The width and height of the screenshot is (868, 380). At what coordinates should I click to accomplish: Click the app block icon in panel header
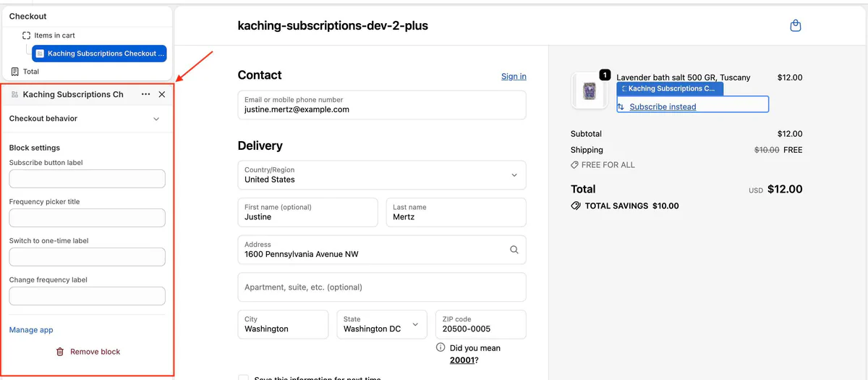15,95
